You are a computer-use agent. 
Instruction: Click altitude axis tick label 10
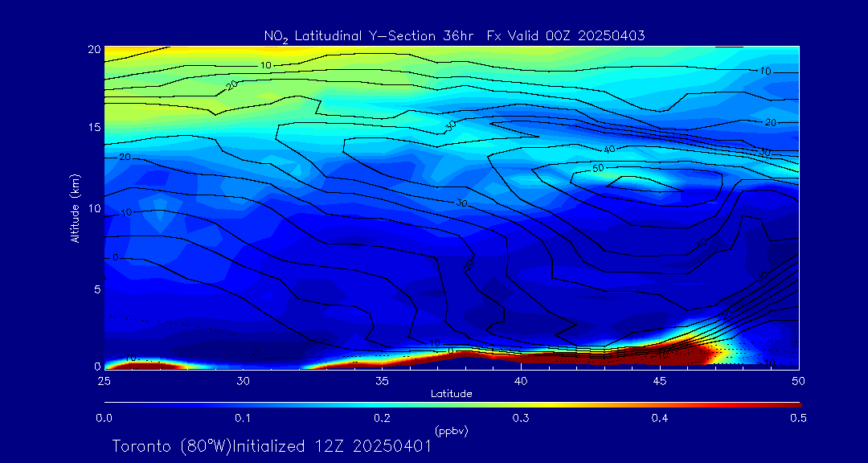(93, 208)
